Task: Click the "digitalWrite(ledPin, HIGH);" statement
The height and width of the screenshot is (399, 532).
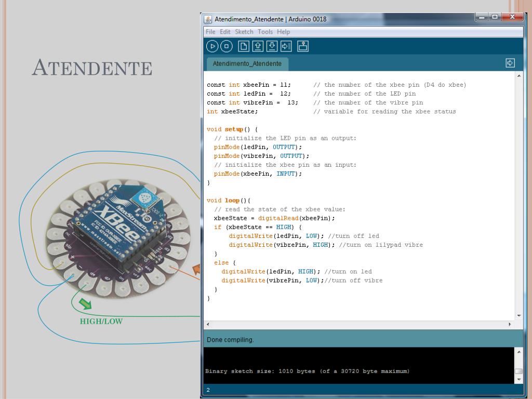Action: (x=271, y=271)
